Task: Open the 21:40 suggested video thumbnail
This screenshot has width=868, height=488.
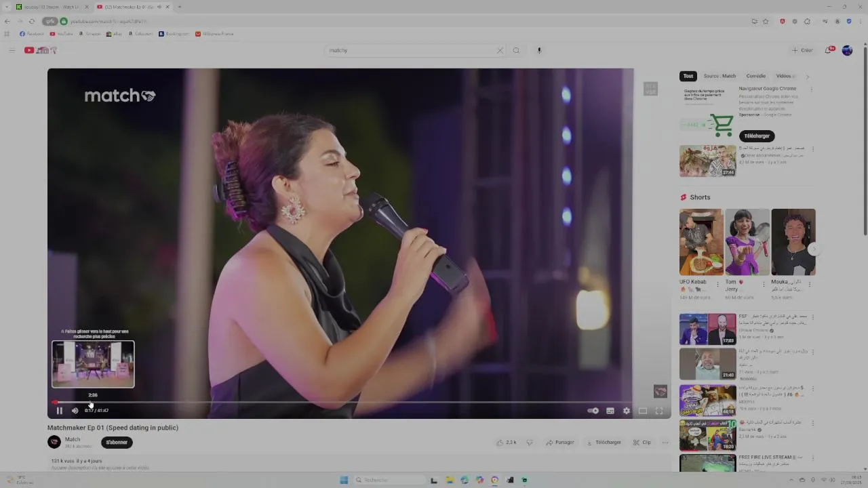Action: (x=707, y=364)
